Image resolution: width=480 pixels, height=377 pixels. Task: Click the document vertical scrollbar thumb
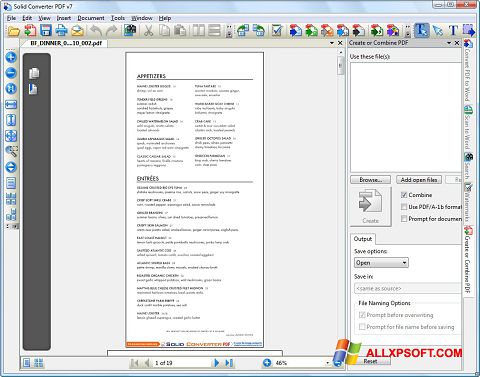click(x=340, y=66)
